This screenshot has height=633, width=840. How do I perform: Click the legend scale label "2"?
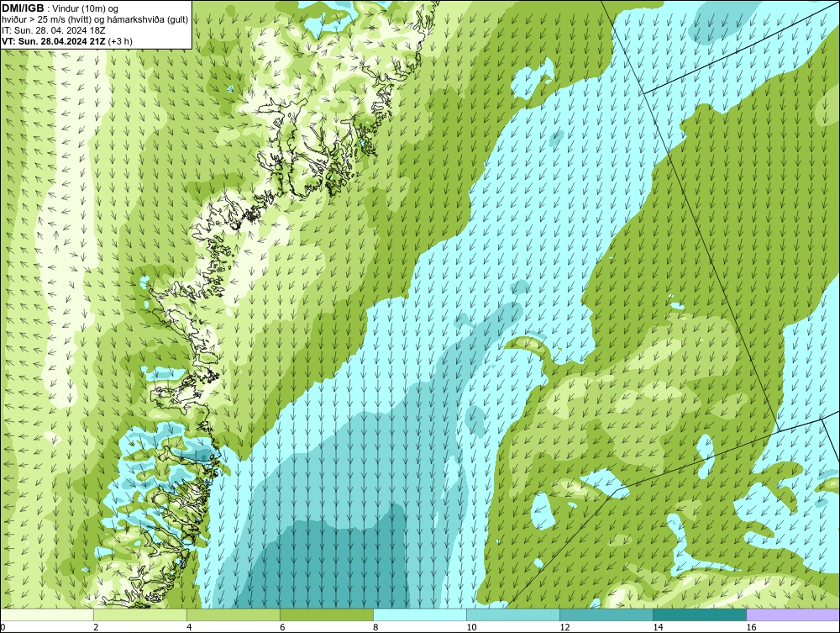(x=96, y=627)
